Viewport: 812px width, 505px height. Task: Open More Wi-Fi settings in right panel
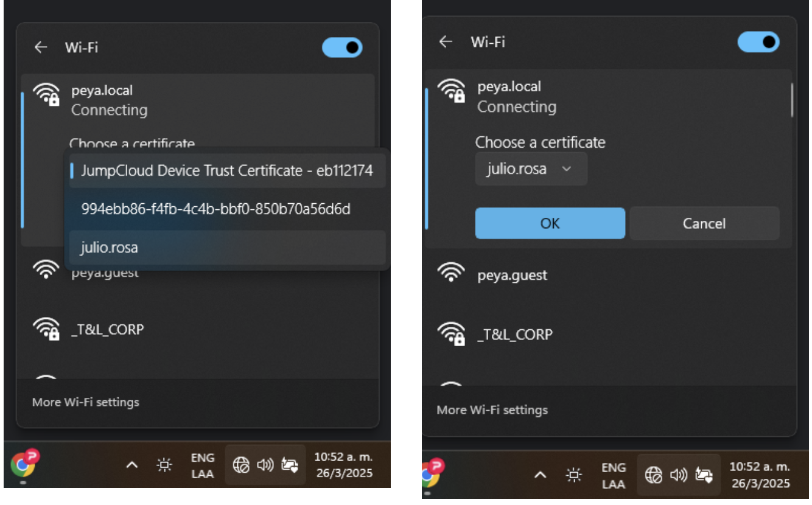coord(492,410)
